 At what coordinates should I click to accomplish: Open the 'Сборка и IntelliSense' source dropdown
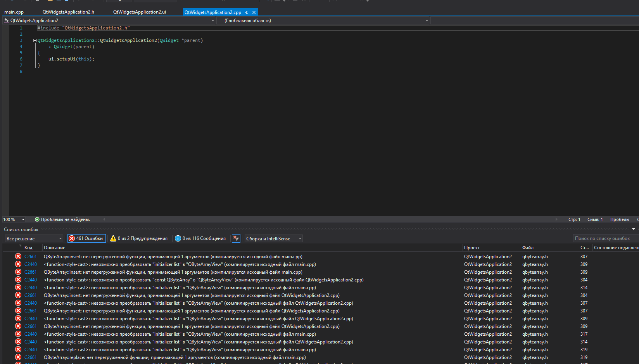[273, 238]
